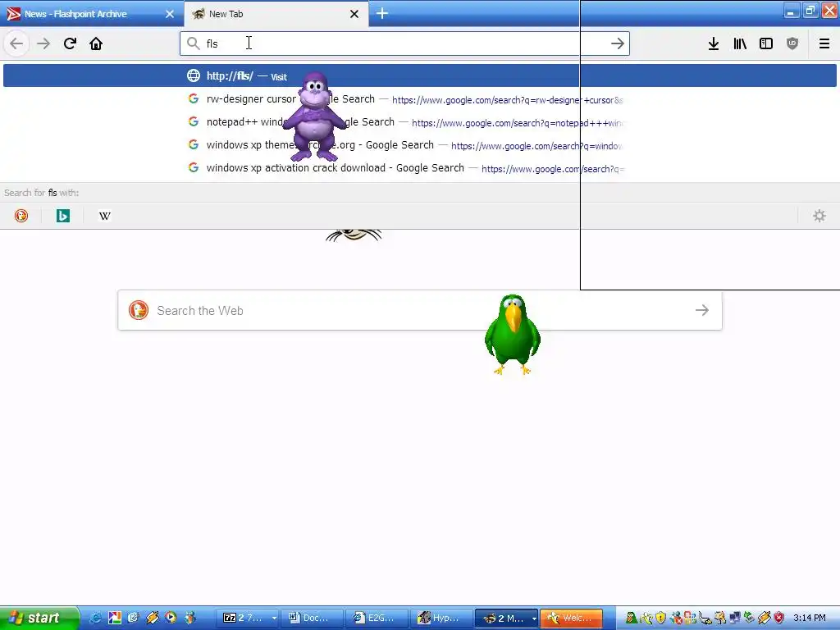Choose windows xp themes Google Search suggestion

coord(419,145)
